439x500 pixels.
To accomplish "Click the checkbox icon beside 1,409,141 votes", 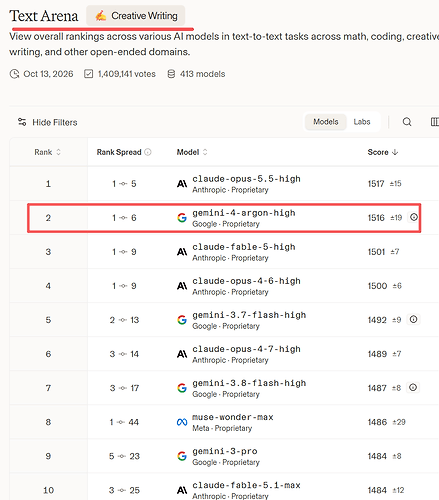I will click(88, 74).
